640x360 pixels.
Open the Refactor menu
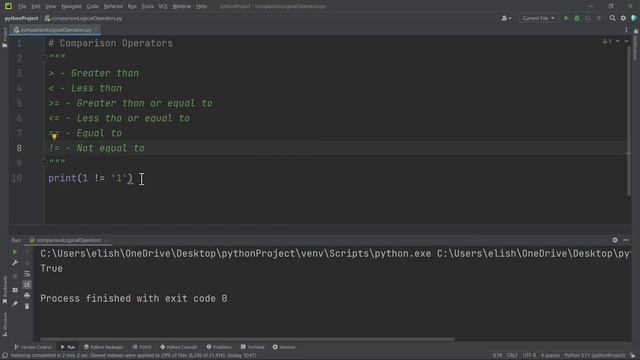pos(113,7)
